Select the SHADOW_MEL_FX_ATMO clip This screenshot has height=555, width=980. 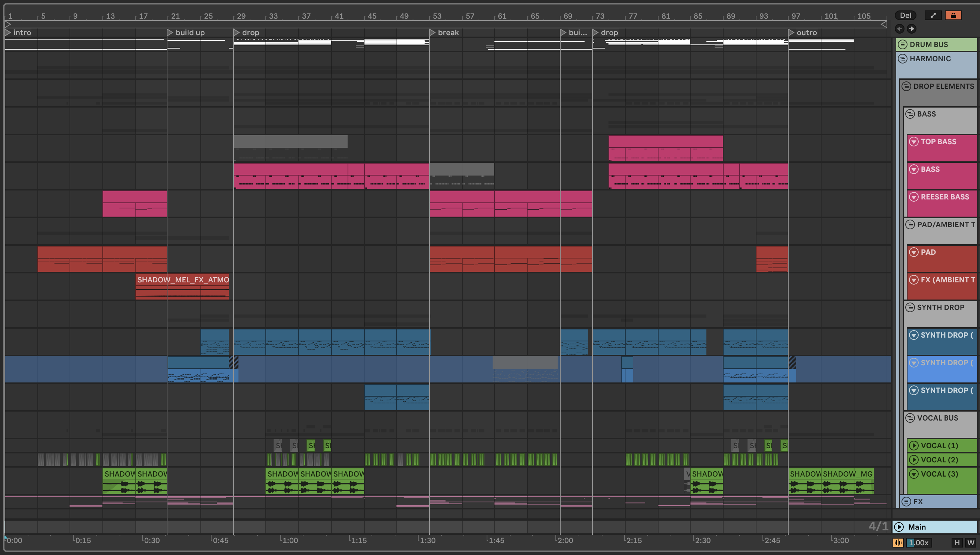point(182,280)
